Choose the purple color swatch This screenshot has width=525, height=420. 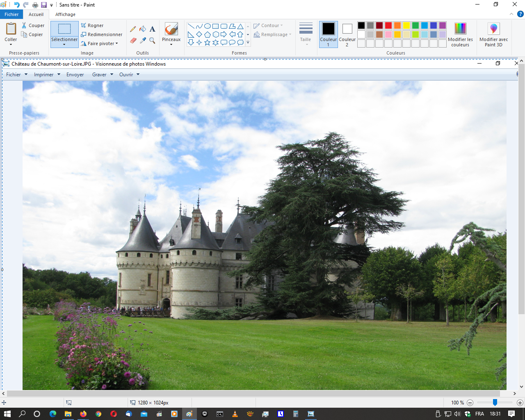pyautogui.click(x=443, y=25)
